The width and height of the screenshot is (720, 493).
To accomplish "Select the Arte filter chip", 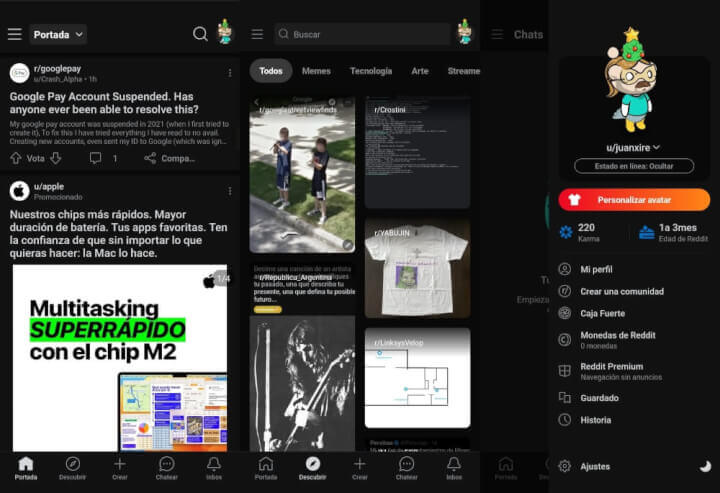I will 420,71.
